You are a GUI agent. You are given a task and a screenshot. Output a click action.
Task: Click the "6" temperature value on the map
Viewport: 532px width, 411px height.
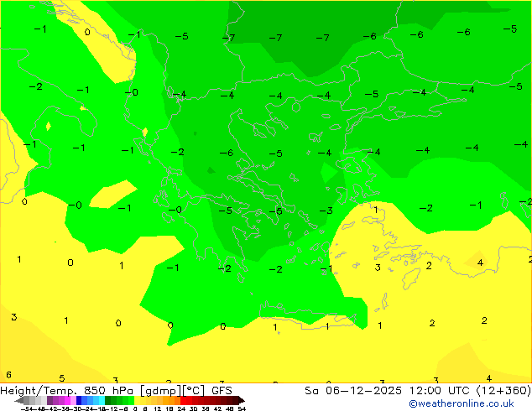tap(9, 375)
